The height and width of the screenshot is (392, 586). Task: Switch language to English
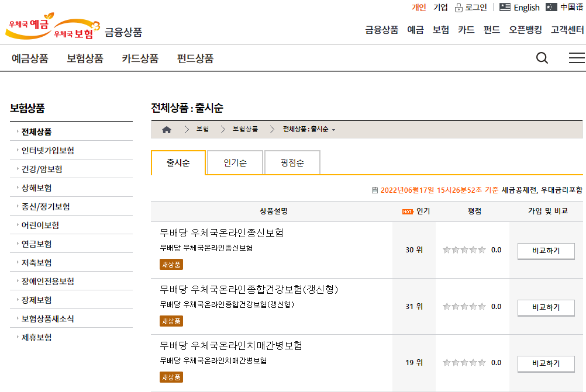coord(526,8)
